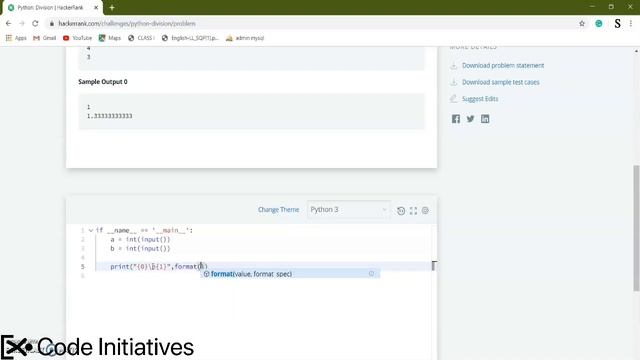Open the admin mysql bookmark
This screenshot has width=640, height=360.
click(x=245, y=38)
